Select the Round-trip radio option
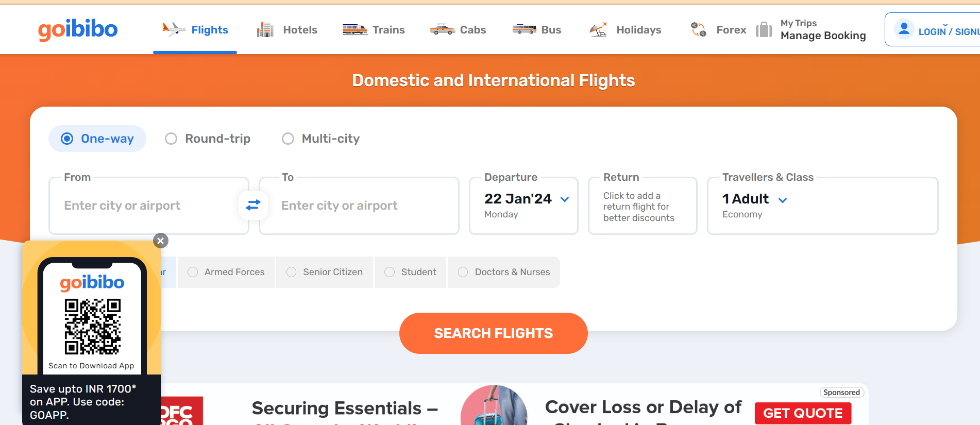This screenshot has height=425, width=980. pyautogui.click(x=208, y=139)
